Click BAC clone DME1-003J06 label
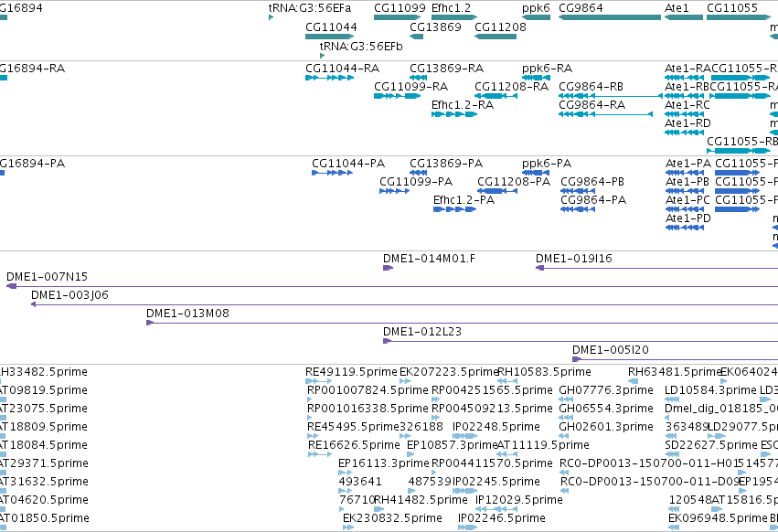This screenshot has width=778, height=532. [69, 295]
